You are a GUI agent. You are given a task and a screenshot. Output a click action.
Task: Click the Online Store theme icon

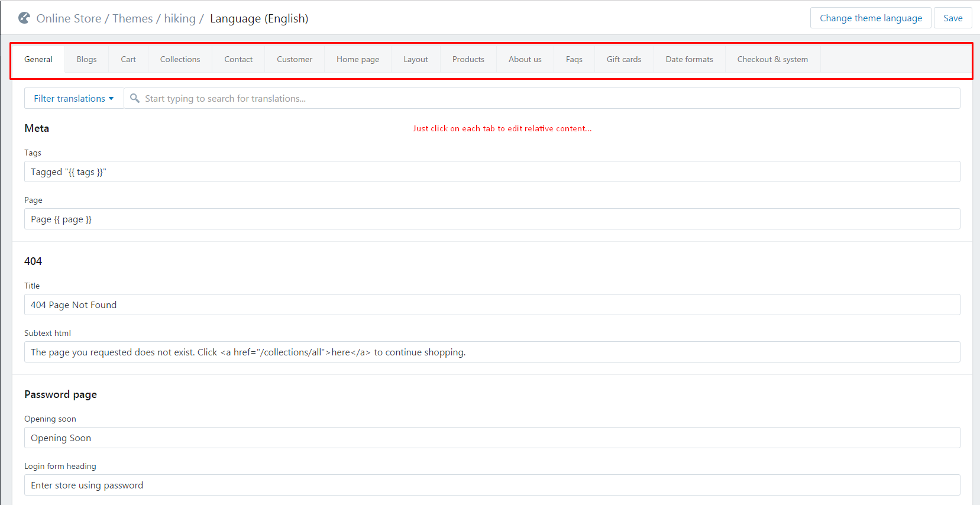pyautogui.click(x=24, y=18)
